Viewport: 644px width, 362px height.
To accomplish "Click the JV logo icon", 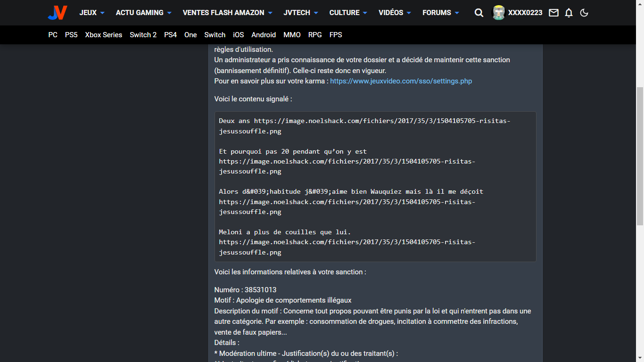I will [58, 13].
